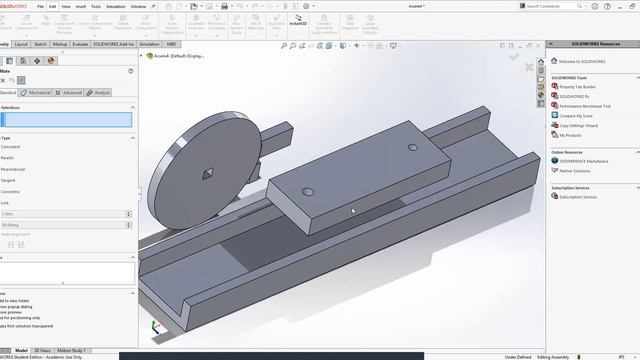Click the mate Selections input box
This screenshot has height=360, width=640.
tap(66, 120)
